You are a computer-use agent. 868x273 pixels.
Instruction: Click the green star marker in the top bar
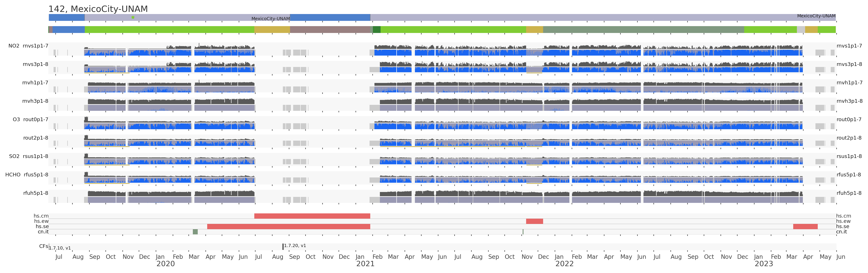[133, 17]
